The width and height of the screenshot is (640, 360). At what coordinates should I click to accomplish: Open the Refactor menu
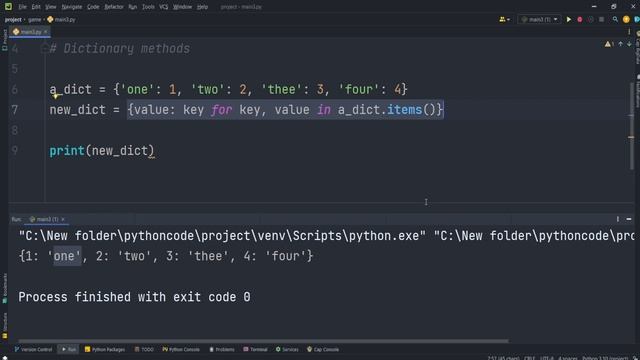[x=114, y=7]
